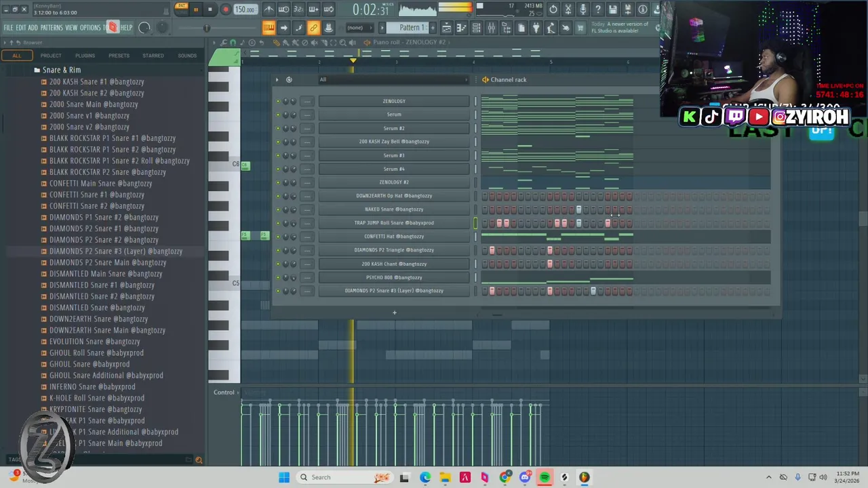This screenshot has width=868, height=488.
Task: Mute the Serum channel green light
Action: pos(278,115)
